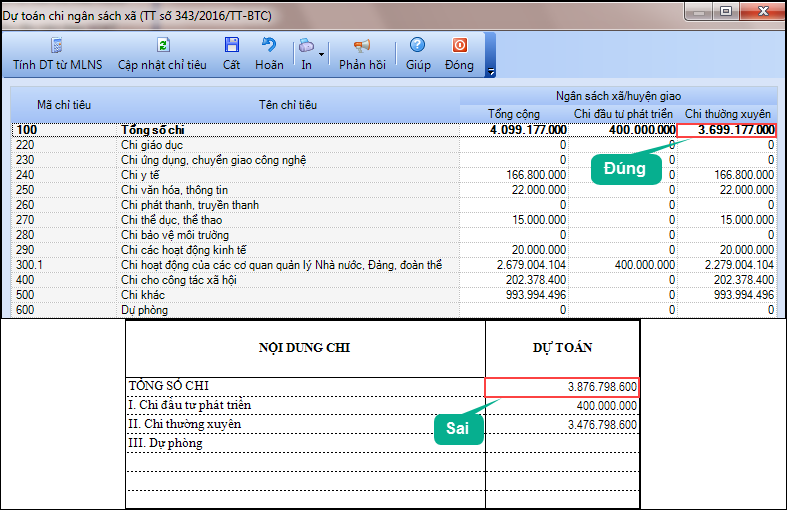Expand the toolbar overflow options arrow
The height and width of the screenshot is (510, 787).
[x=491, y=72]
